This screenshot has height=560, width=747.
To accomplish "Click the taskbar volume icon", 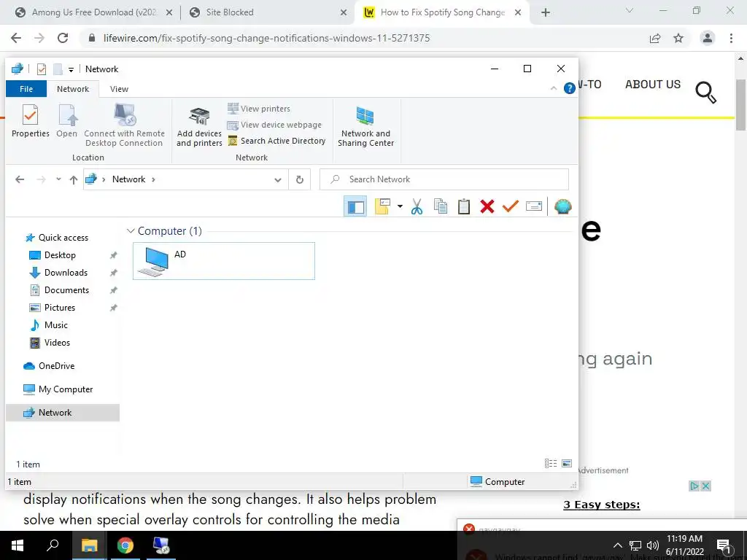I will (653, 545).
